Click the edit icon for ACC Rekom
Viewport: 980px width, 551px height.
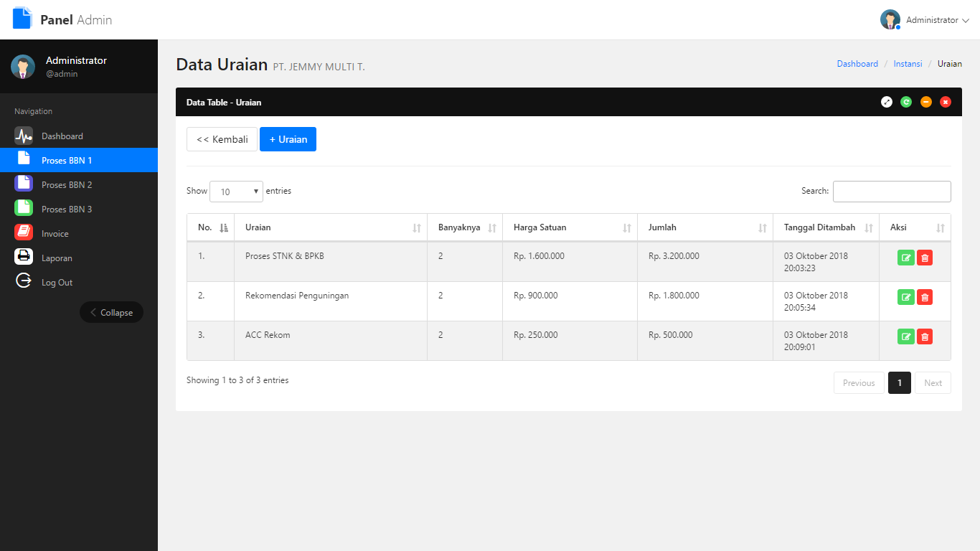tap(905, 337)
